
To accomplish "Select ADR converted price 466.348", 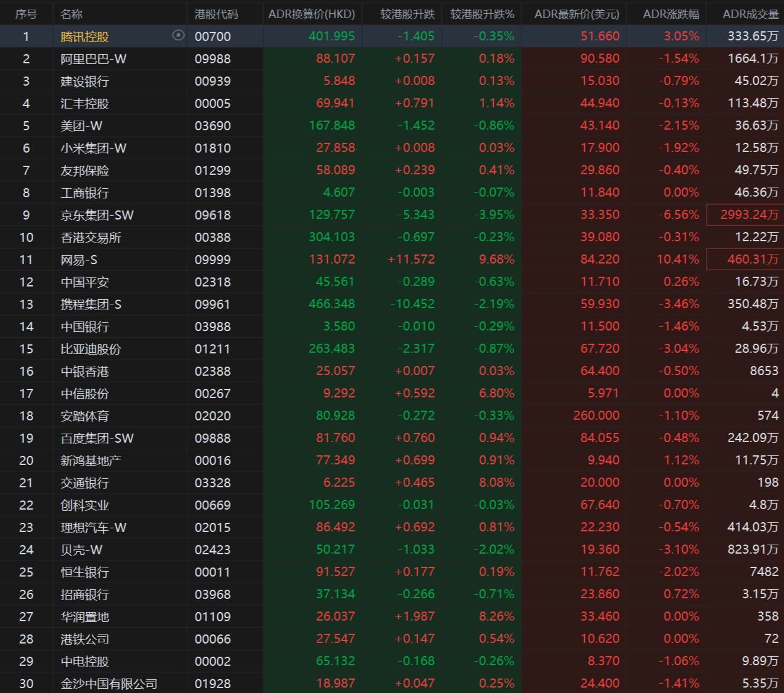I will coord(331,304).
